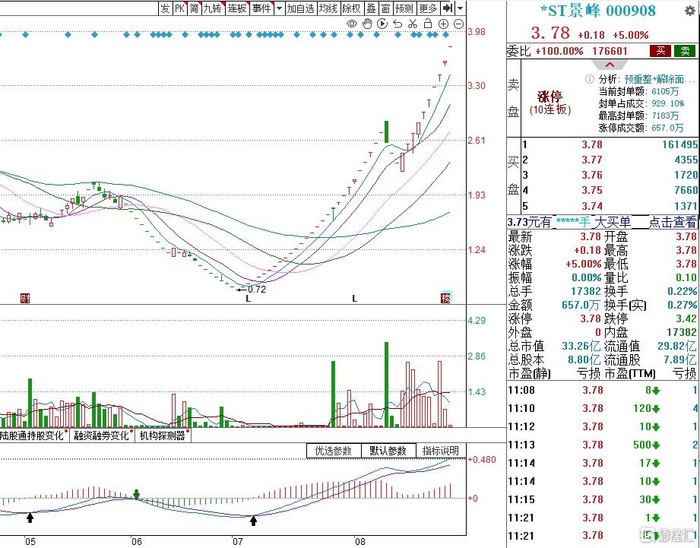Open the 更多 more menu
Image resolution: width=700 pixels, height=548 pixels.
click(429, 8)
